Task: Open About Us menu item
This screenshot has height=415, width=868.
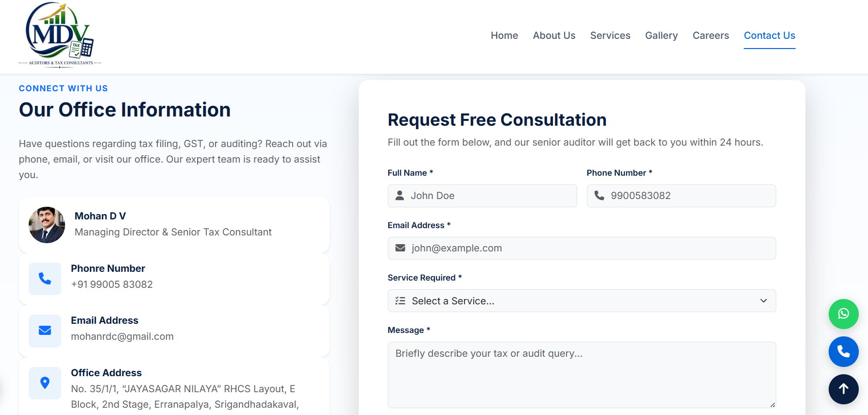Action: 554,35
